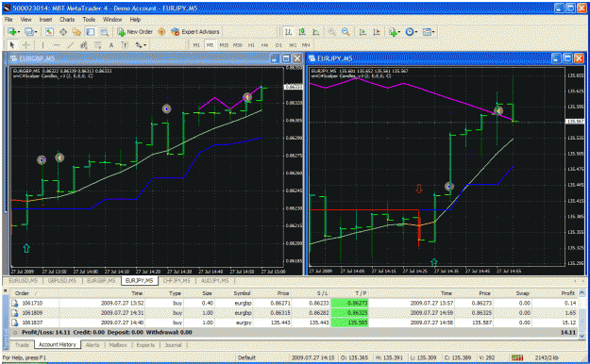Switch chart to Line Chart type
The image size is (590, 364).
[x=315, y=32]
